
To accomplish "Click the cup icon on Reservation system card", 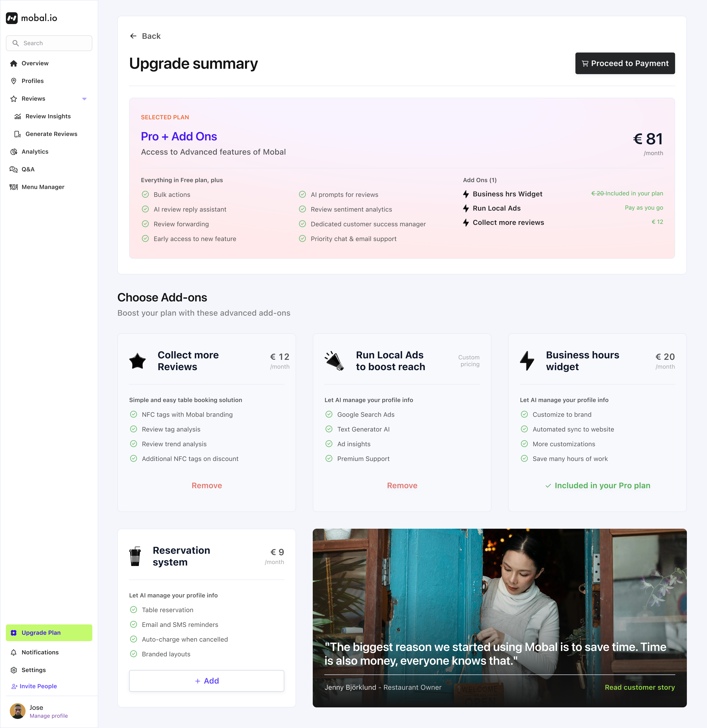I will (x=135, y=556).
